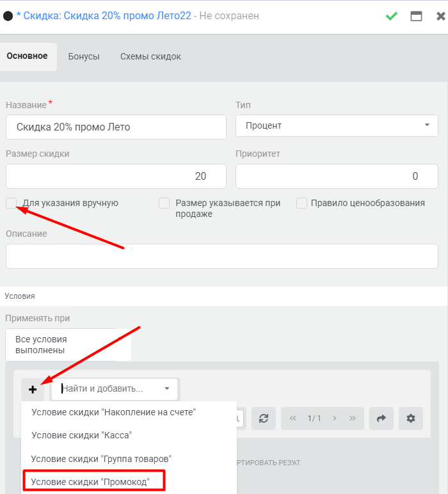This screenshot has width=448, height=494.
Task: Click the Приоритет field
Action: pos(337,176)
